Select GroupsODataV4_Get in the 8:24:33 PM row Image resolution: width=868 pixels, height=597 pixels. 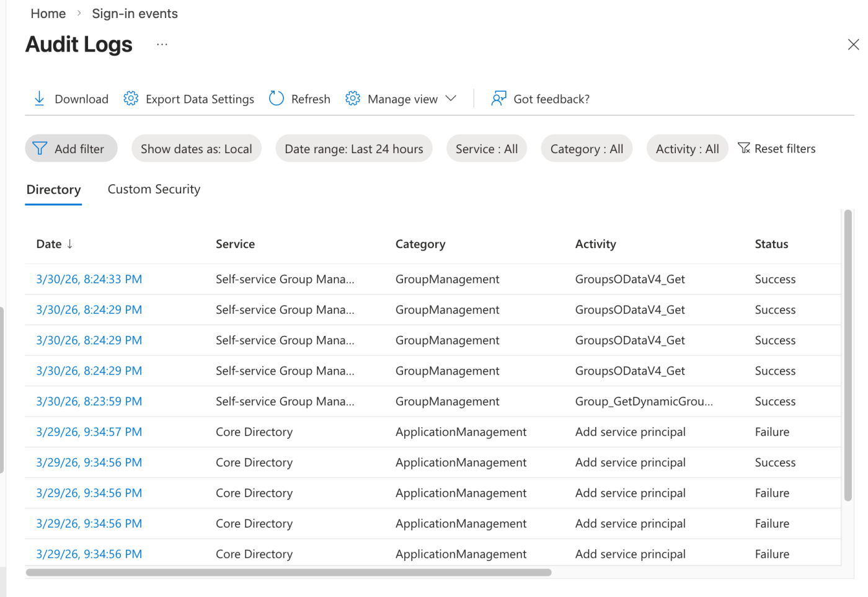(630, 280)
